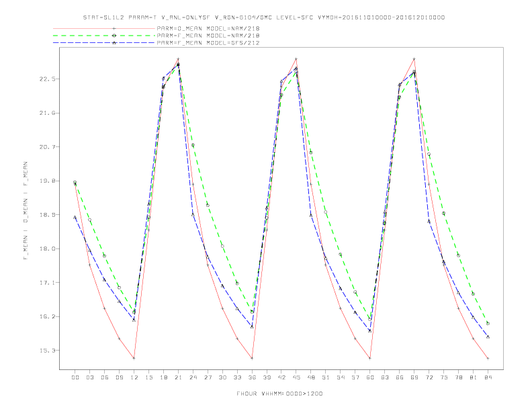Click x-axis tick label 60

[370, 377]
